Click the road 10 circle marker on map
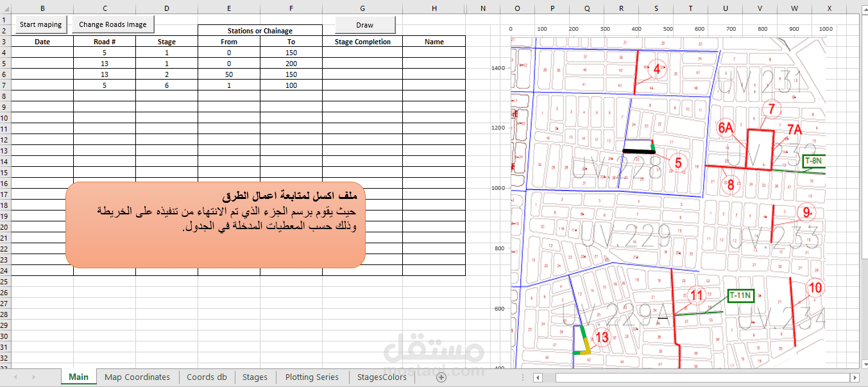The width and height of the screenshot is (868, 387). (x=815, y=288)
